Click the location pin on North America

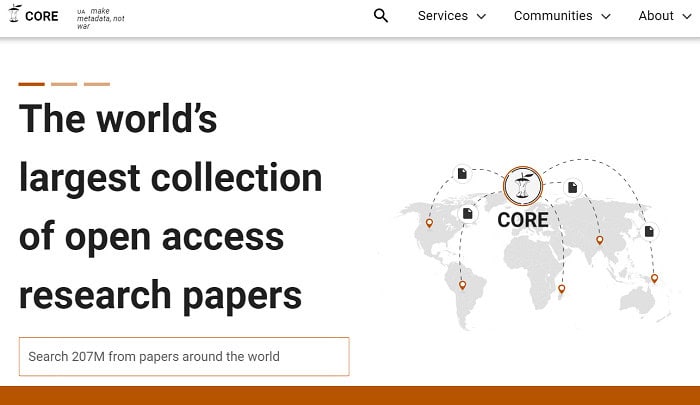click(x=429, y=223)
